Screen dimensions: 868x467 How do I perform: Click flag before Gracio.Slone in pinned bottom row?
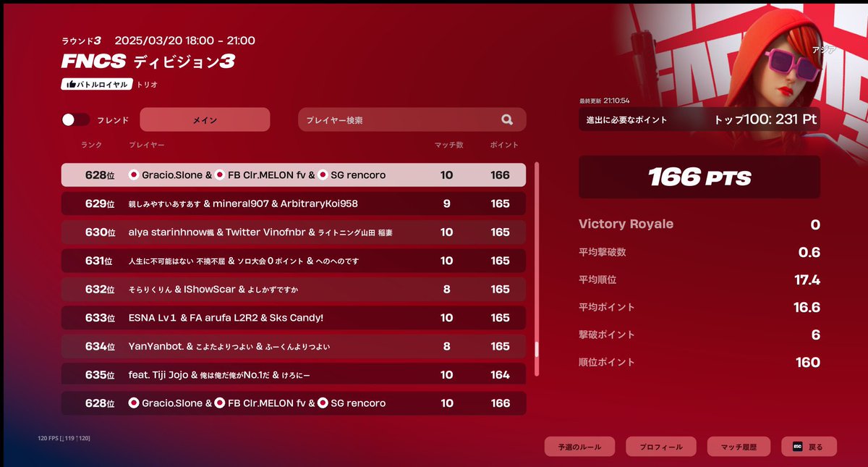click(x=133, y=403)
